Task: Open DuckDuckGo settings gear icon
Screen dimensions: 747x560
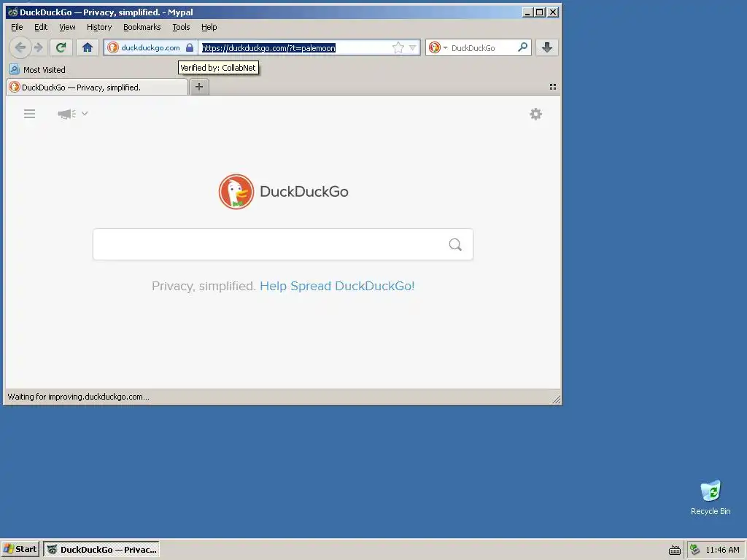Action: [x=535, y=114]
